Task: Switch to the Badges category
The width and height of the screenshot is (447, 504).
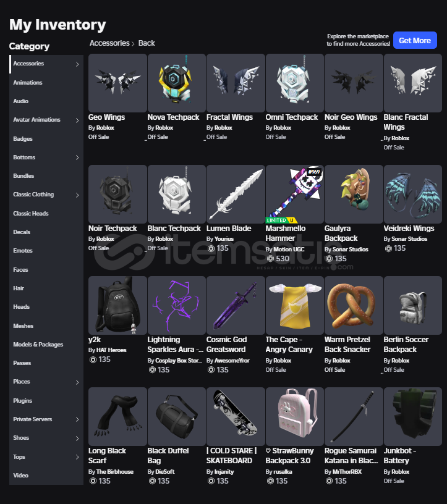Action: click(23, 139)
